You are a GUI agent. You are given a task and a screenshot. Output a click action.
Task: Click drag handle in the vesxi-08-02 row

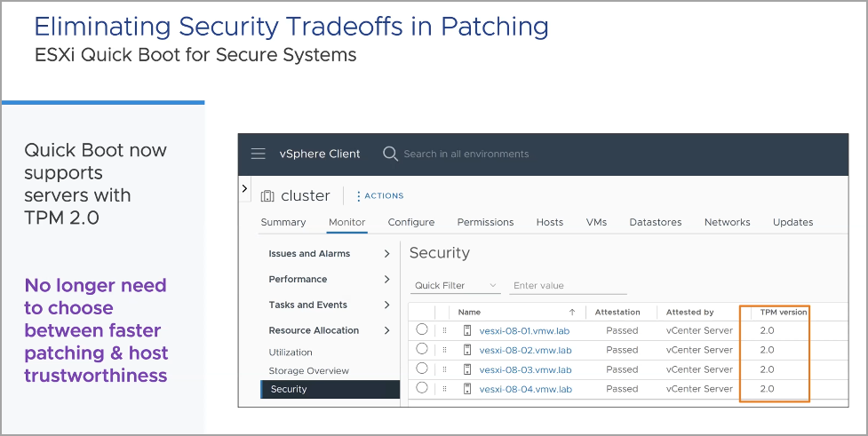(x=444, y=350)
